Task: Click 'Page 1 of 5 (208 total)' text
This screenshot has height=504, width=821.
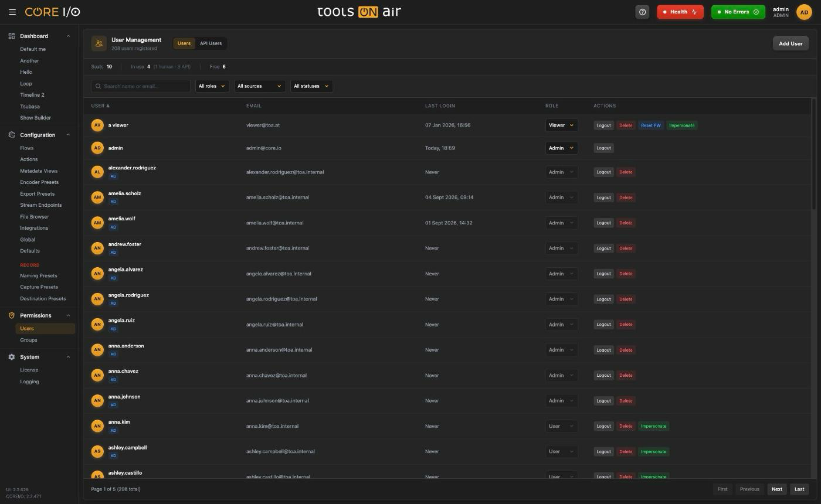Action: [116, 489]
